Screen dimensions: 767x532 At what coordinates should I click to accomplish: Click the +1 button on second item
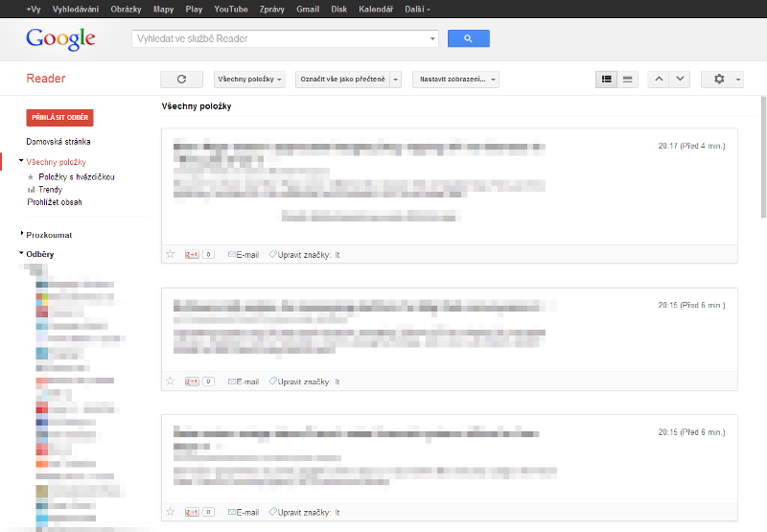click(x=192, y=382)
